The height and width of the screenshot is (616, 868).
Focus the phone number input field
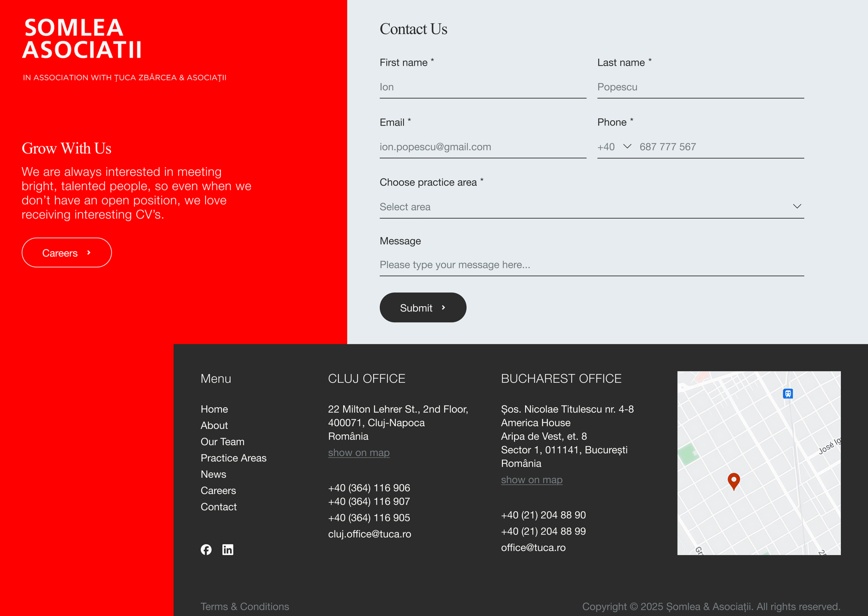tap(721, 147)
